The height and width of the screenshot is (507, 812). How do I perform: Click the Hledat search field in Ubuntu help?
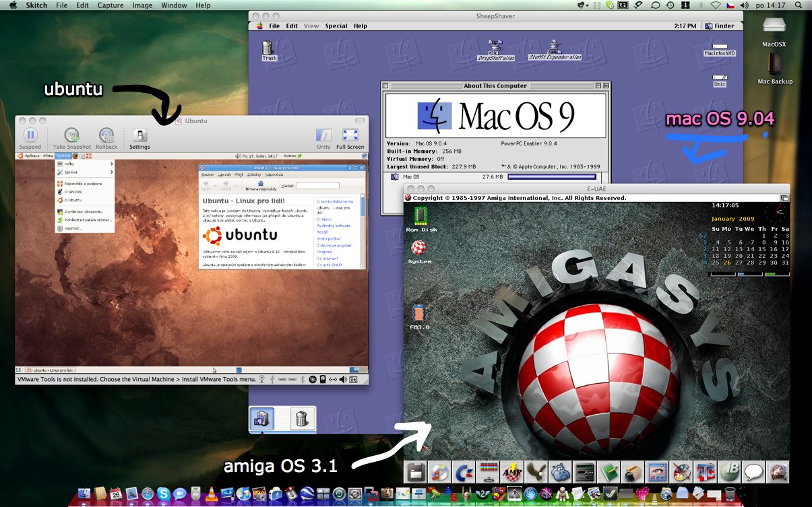[317, 185]
